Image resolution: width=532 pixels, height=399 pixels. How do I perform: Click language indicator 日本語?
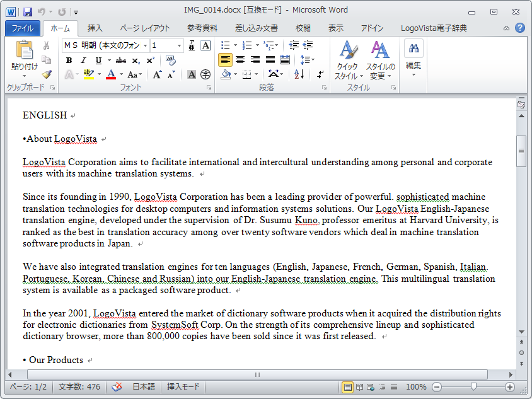143,387
